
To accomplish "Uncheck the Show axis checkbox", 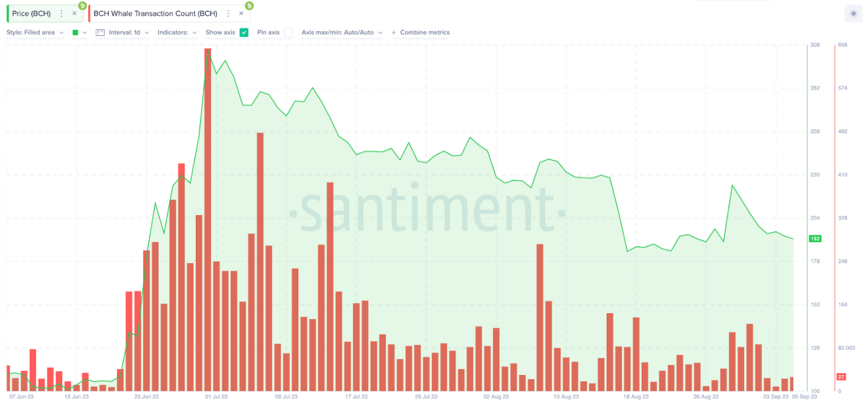I will click(244, 32).
